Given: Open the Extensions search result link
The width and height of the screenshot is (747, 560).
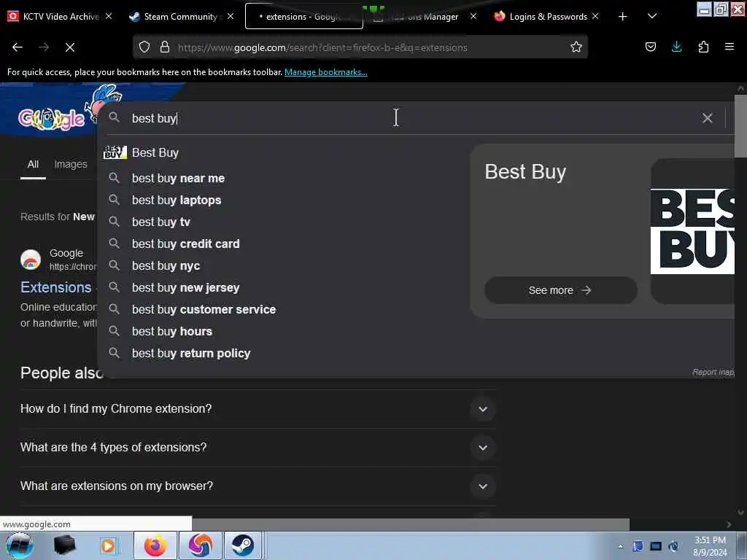Looking at the screenshot, I should 55,287.
